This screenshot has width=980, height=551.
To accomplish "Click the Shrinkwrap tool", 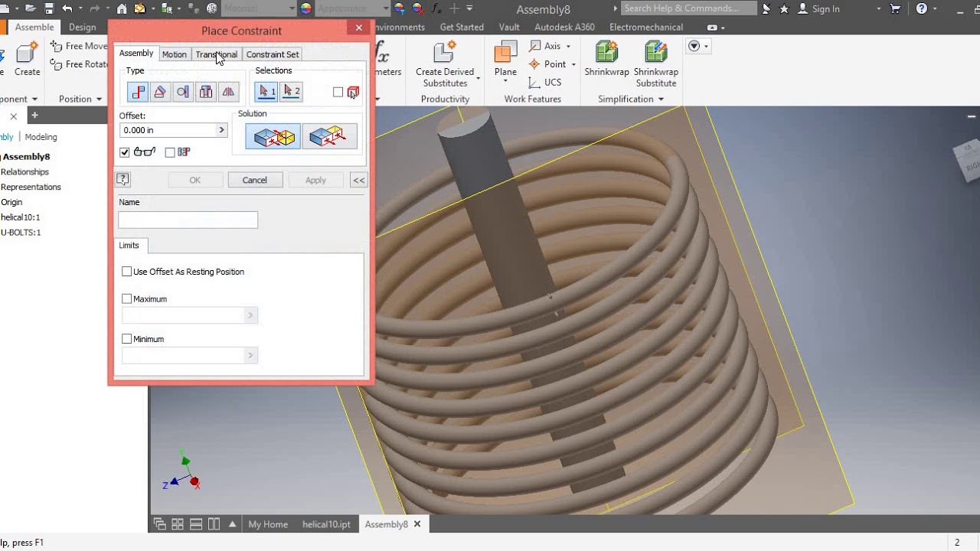I will click(606, 59).
